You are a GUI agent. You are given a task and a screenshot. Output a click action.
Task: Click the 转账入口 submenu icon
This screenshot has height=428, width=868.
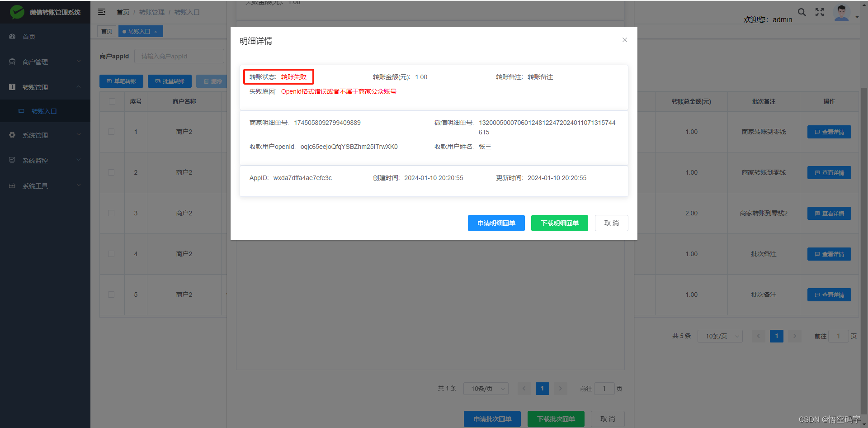[21, 111]
